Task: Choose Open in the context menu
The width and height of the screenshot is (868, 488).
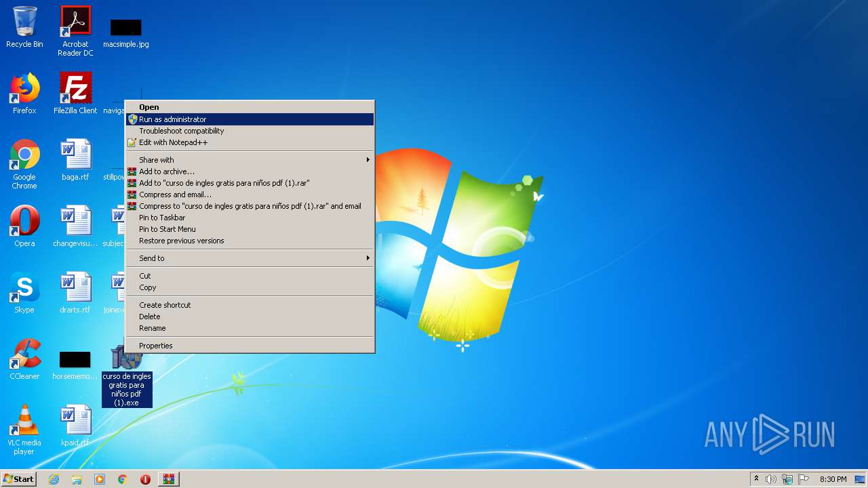Action: coord(250,107)
